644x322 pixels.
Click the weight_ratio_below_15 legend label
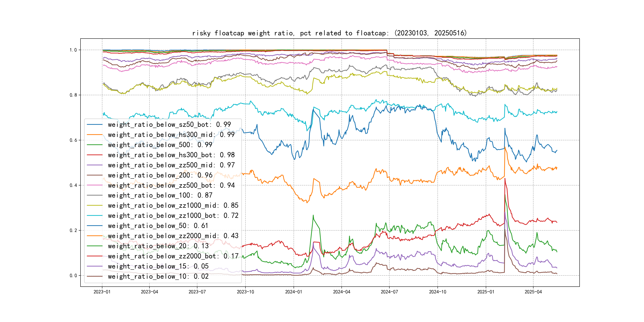pos(158,266)
